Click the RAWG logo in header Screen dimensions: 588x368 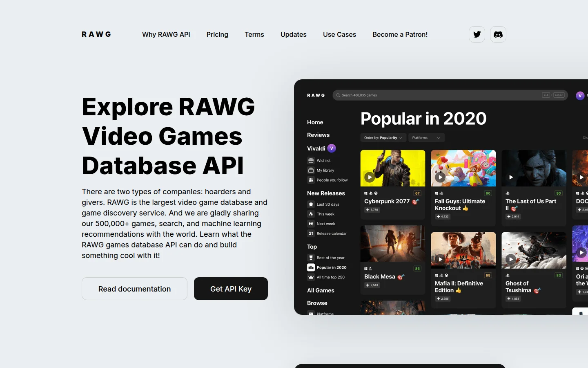coord(96,34)
